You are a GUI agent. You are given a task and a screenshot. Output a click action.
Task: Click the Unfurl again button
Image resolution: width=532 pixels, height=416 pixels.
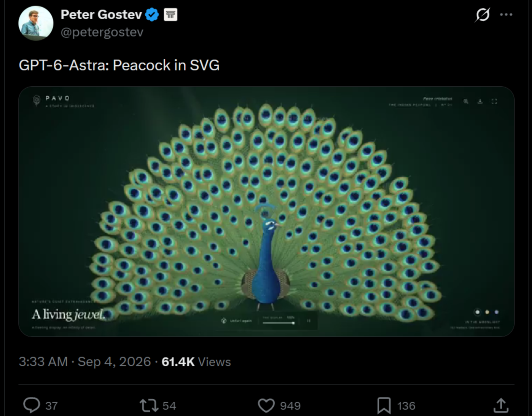tap(236, 320)
